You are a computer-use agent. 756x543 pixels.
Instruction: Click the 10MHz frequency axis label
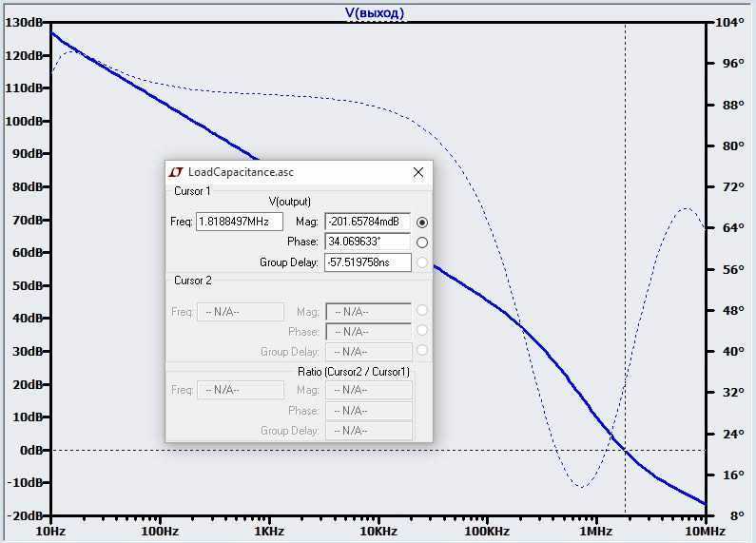coord(706,532)
